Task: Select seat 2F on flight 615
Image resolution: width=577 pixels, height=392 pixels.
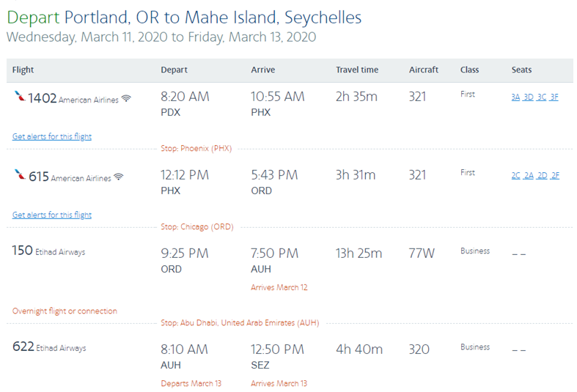Action: pos(555,175)
